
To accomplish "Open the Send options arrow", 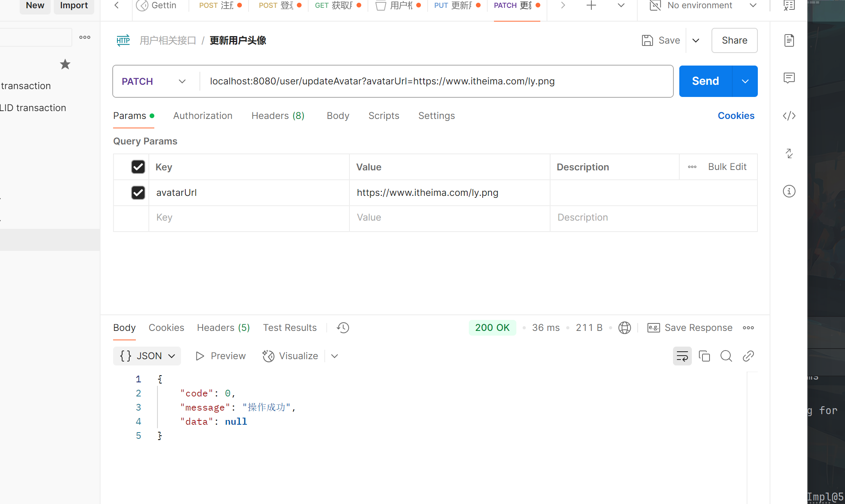I will 745,81.
